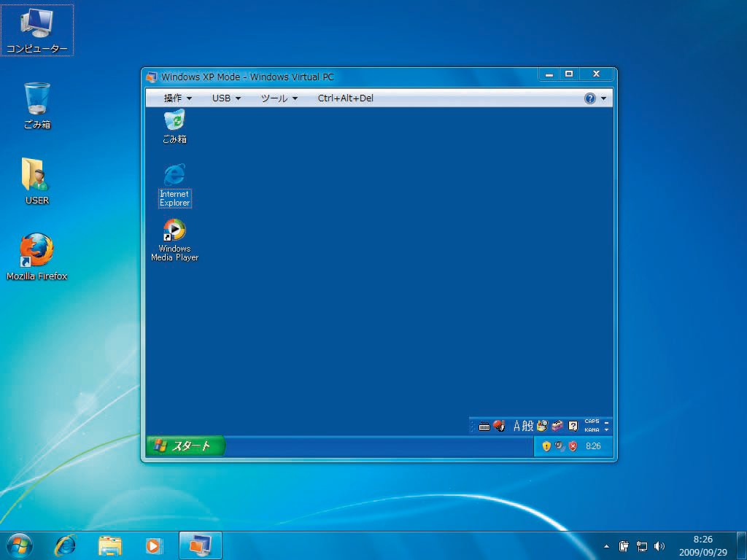The width and height of the screenshot is (747, 560).
Task: Click the network connection tray icon in XP
Action: (560, 446)
